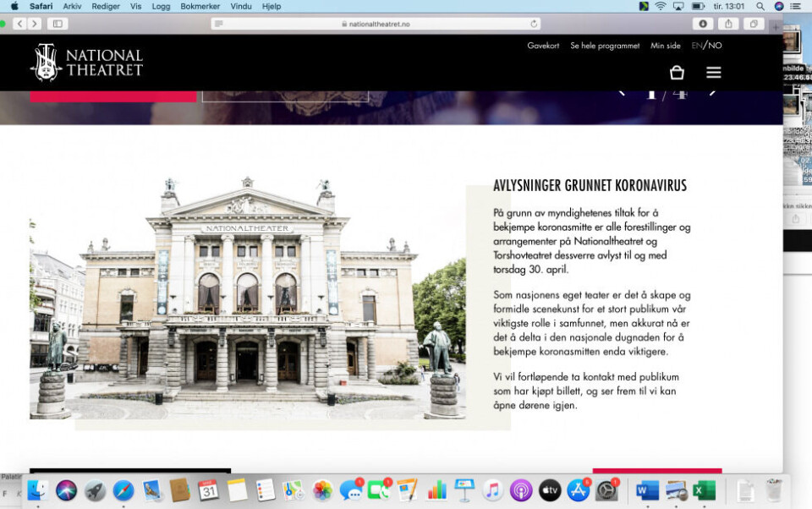812x509 pixels.
Task: Go to next carousel slide arrow
Action: coord(712,91)
